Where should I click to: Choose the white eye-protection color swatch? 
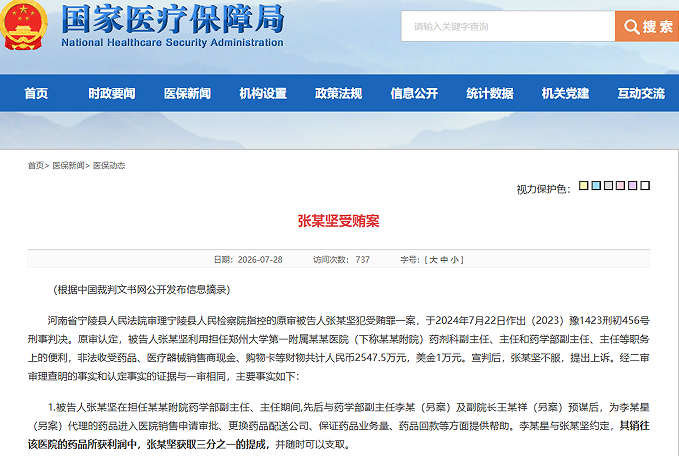coord(645,185)
